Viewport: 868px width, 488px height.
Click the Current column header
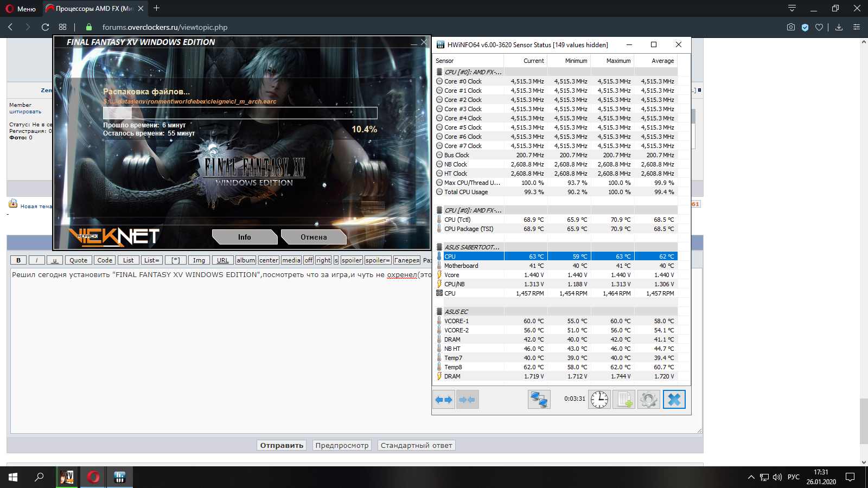(525, 61)
